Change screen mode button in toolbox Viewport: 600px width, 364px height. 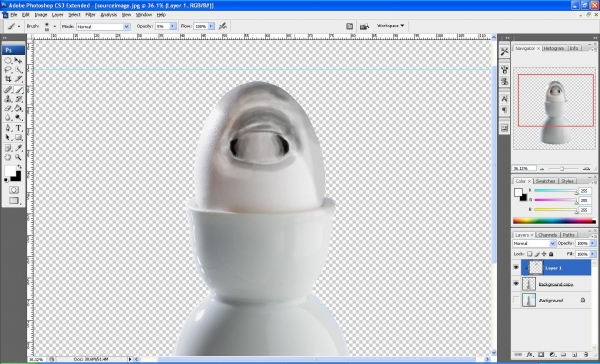coord(14,200)
